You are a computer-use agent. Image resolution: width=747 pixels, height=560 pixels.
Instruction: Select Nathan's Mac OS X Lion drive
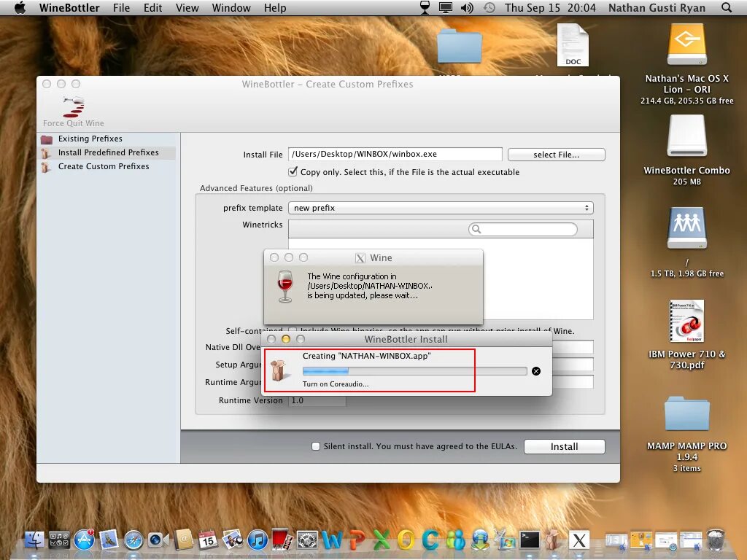coord(686,44)
